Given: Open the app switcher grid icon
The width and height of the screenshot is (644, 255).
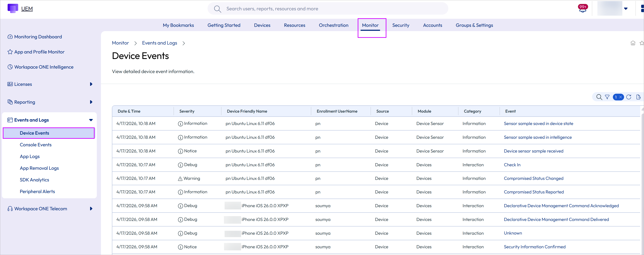Looking at the screenshot, I should click(642, 8).
